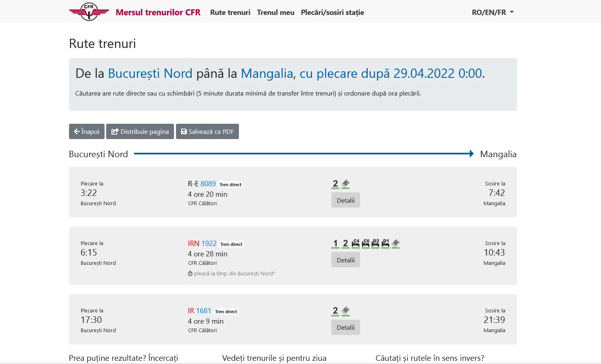The image size is (601, 364).
Task: Open Plecări/sosiri stație in the navbar
Action: point(332,12)
